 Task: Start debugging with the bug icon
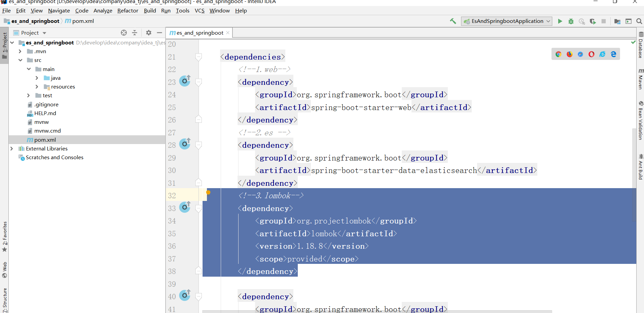(571, 21)
